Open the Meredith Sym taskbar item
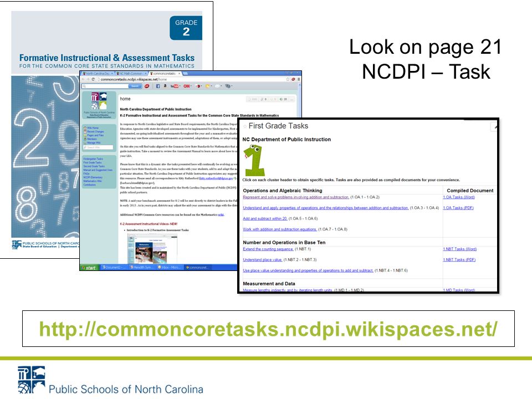The image size is (532, 399). [x=142, y=267]
